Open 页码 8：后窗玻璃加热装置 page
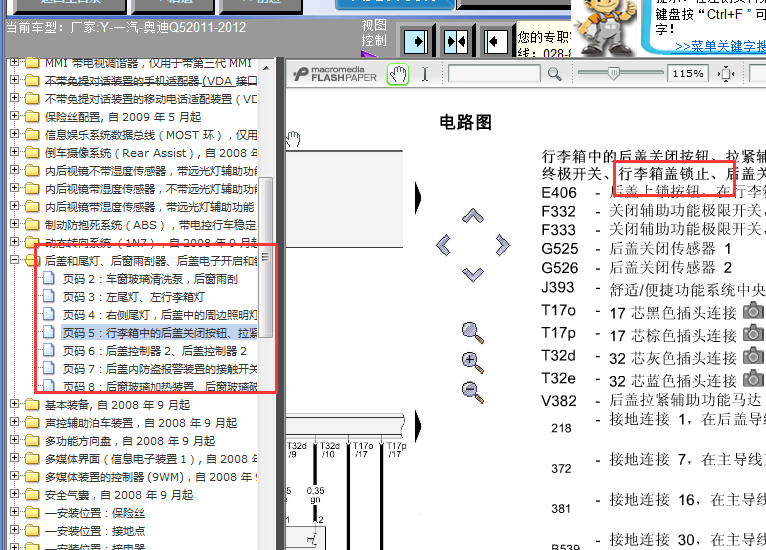 click(x=160, y=386)
